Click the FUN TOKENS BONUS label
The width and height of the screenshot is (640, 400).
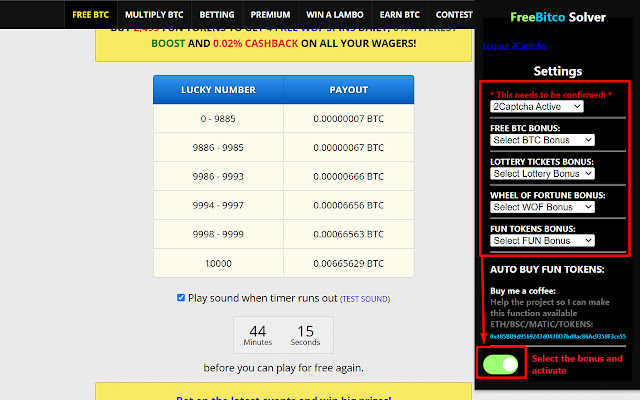533,229
